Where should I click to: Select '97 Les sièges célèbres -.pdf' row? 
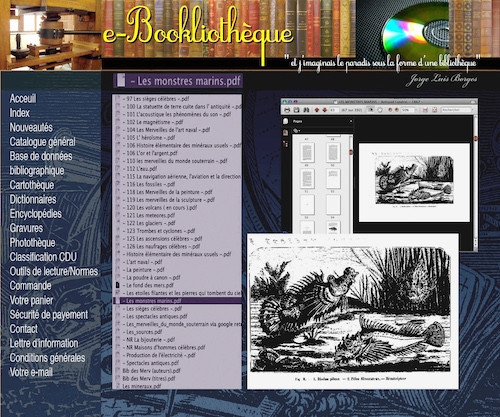[x=177, y=99]
